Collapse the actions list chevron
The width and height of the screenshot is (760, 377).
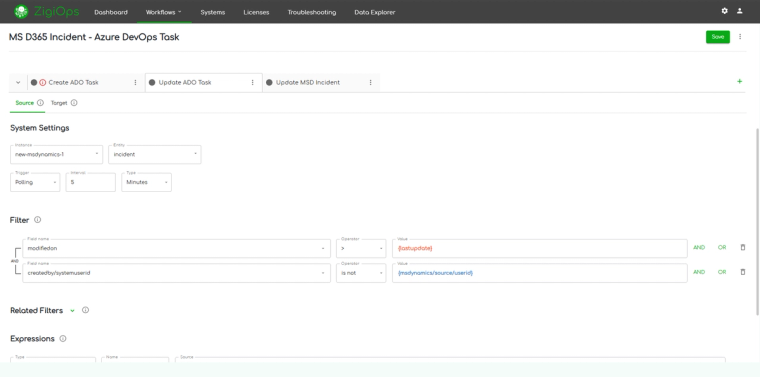(x=18, y=82)
